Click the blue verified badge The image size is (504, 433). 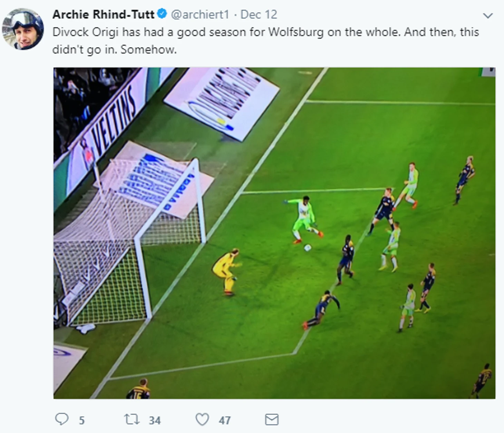(162, 14)
